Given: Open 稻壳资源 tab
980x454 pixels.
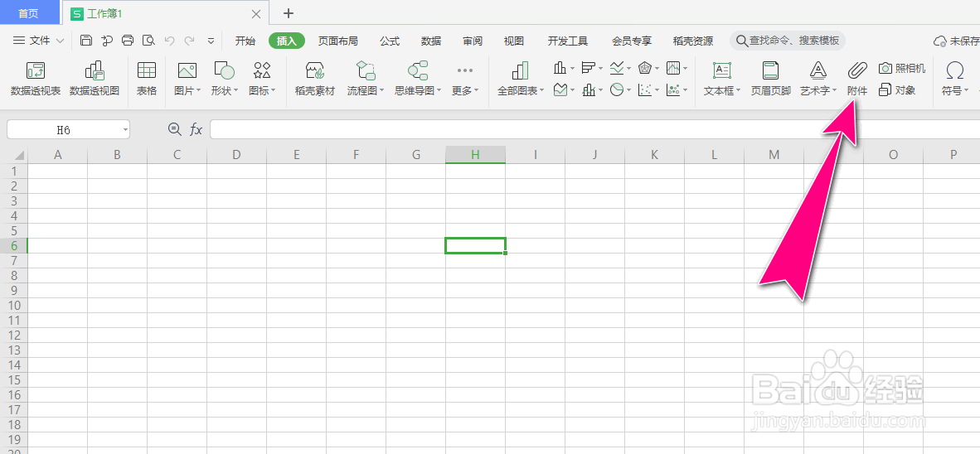Looking at the screenshot, I should (693, 41).
